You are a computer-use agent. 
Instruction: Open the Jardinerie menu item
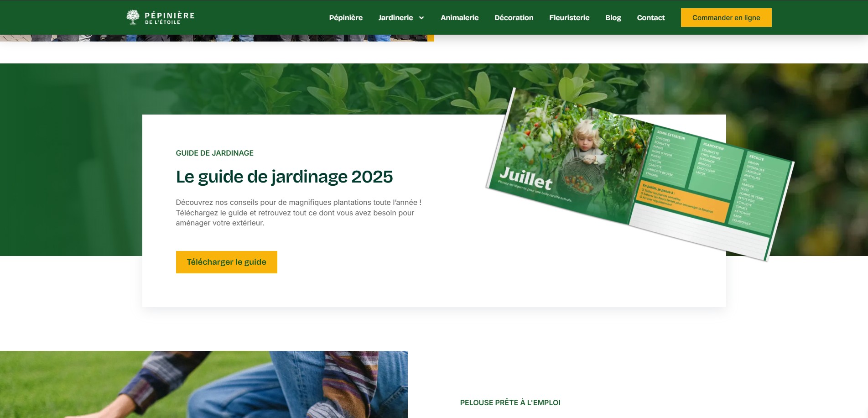395,17
